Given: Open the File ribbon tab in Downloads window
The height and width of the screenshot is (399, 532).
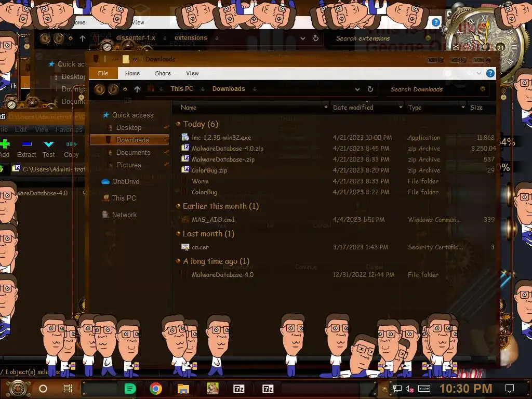Looking at the screenshot, I should [103, 73].
